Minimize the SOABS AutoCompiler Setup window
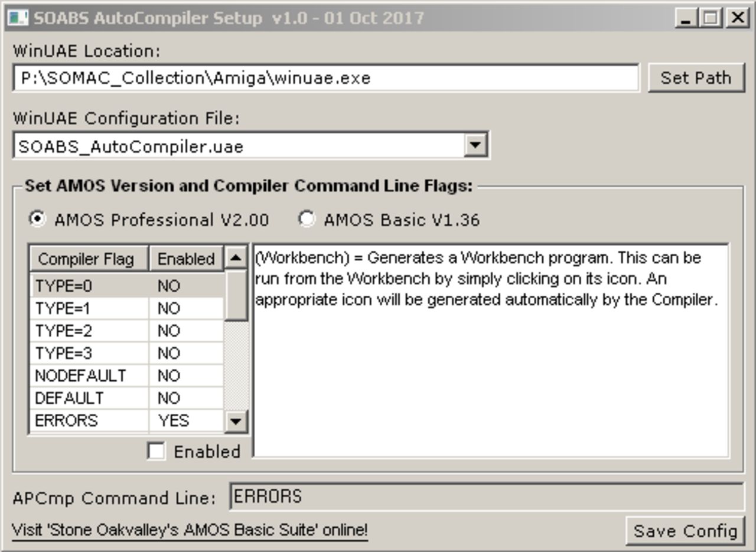 point(686,18)
